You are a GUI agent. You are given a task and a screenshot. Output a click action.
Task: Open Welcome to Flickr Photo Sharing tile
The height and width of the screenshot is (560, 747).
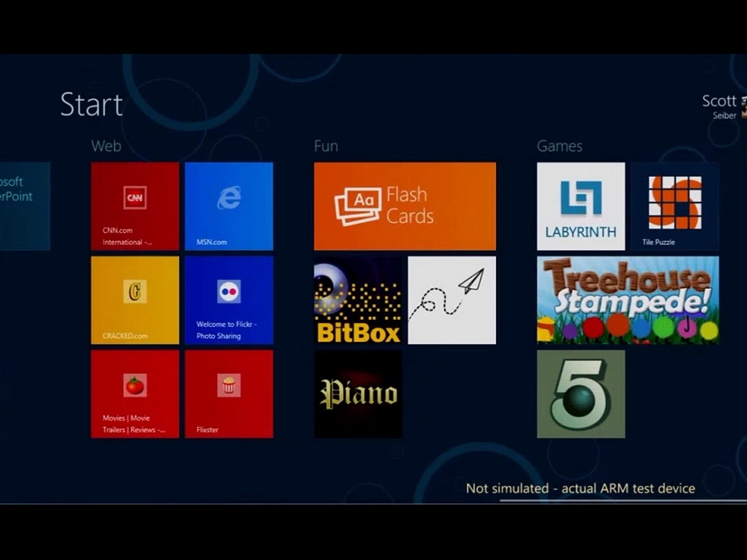point(229,300)
